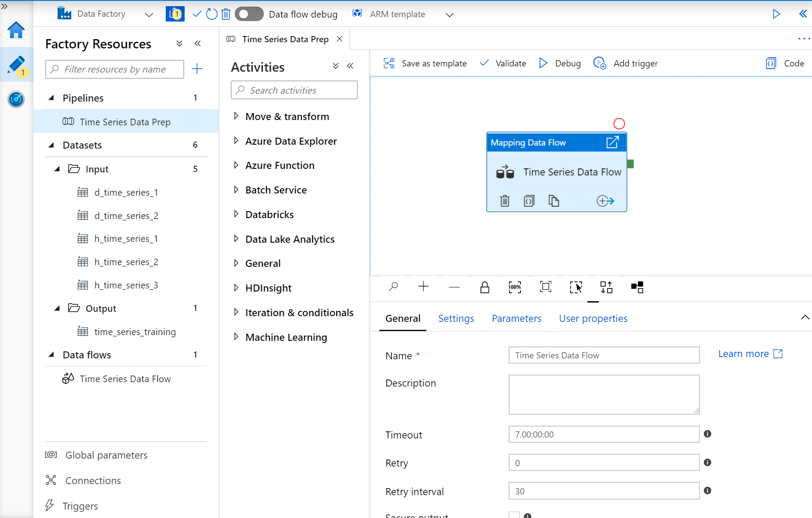Lock the canvas with padlock icon

[x=484, y=287]
